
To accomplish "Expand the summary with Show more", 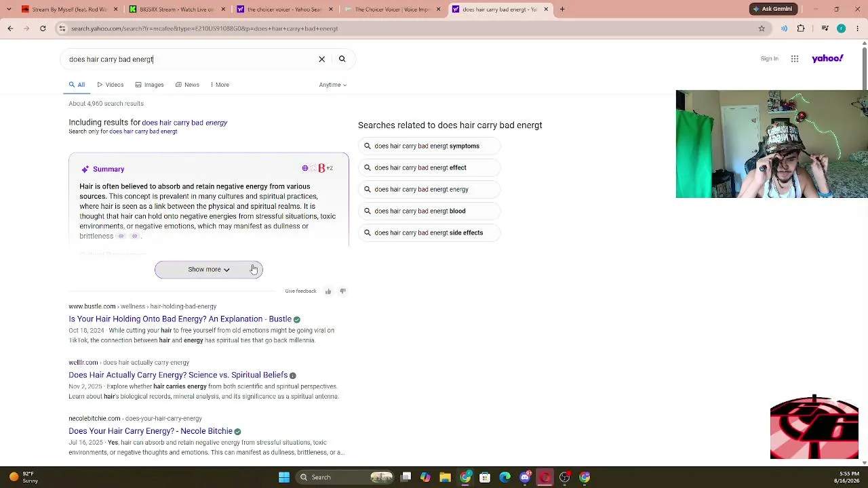I will click(209, 270).
